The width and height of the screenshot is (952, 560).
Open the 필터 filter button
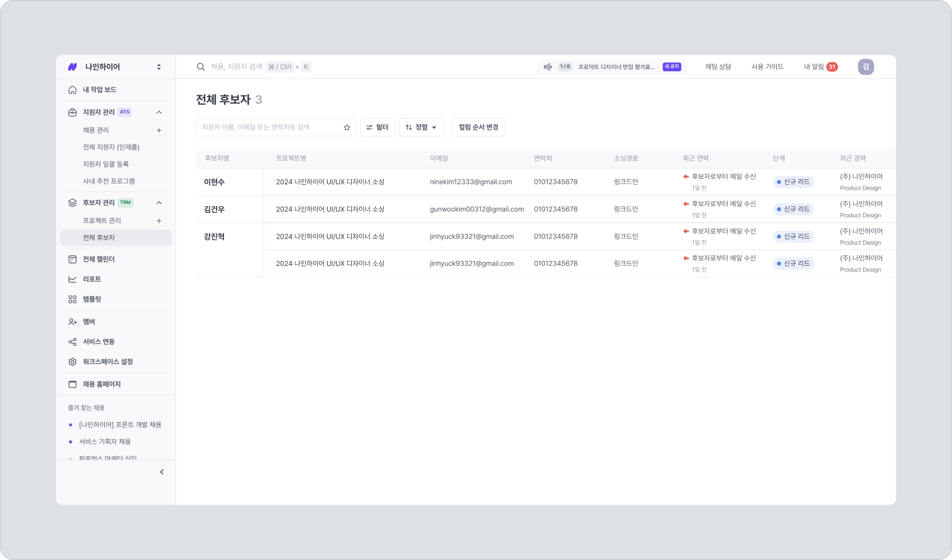coord(377,127)
